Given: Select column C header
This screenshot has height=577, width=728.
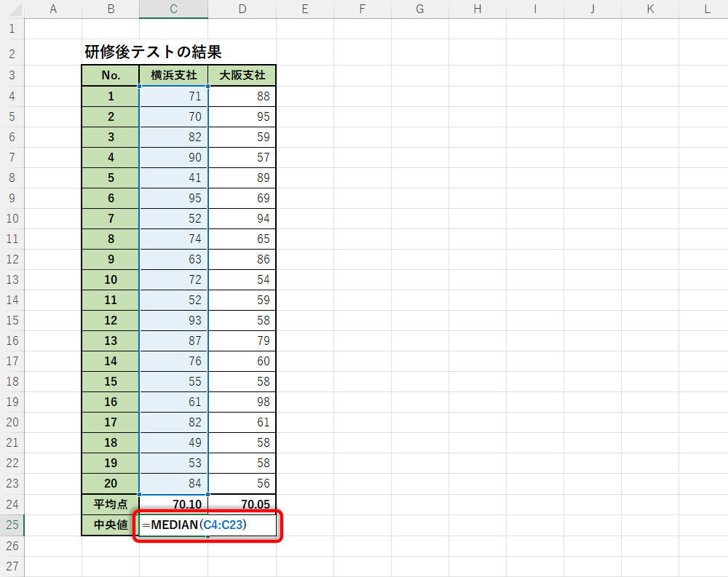Looking at the screenshot, I should 173,9.
